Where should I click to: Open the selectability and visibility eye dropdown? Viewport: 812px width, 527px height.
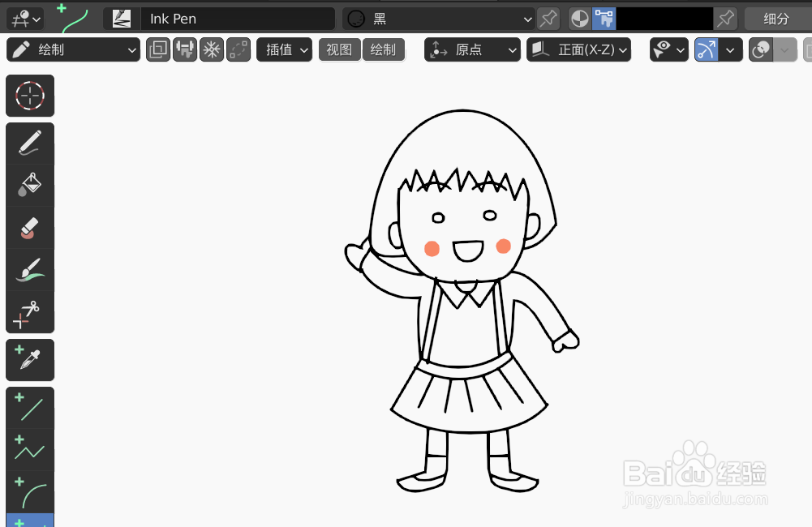(x=669, y=49)
